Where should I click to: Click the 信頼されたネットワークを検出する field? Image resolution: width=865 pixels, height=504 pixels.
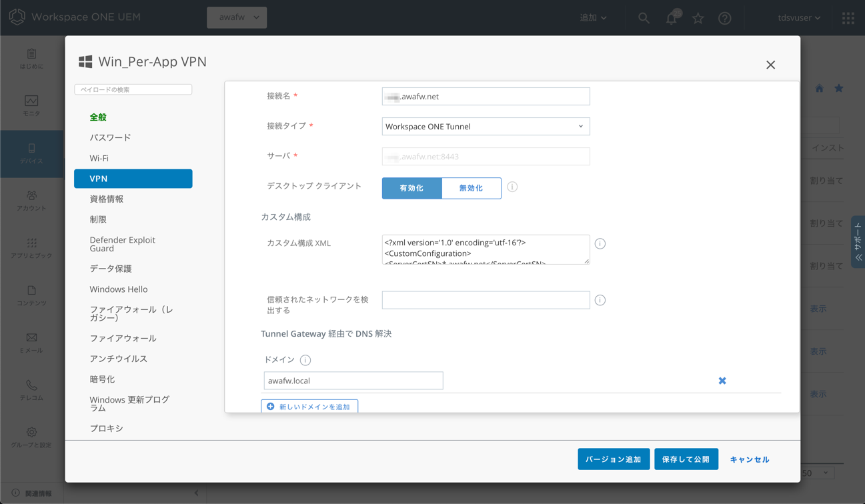[486, 300]
